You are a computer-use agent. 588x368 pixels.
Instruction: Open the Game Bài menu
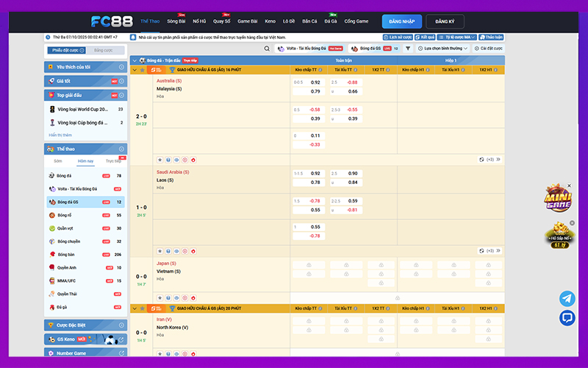tap(246, 21)
